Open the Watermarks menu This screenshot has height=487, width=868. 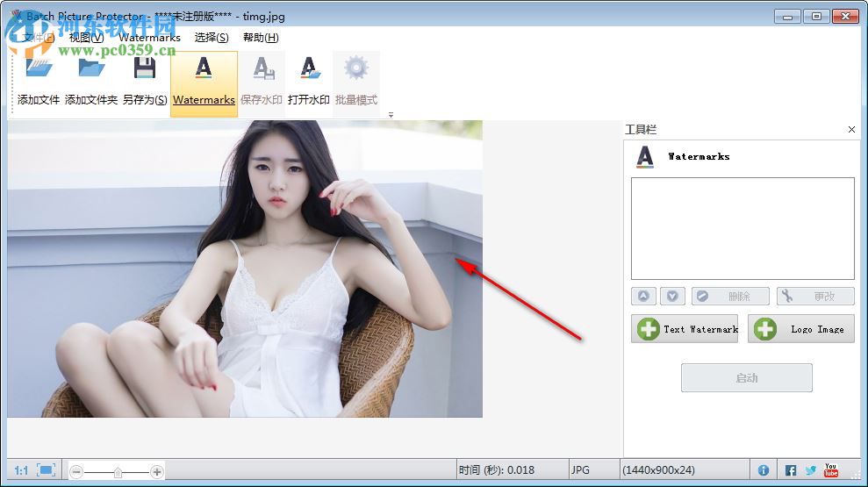point(149,38)
